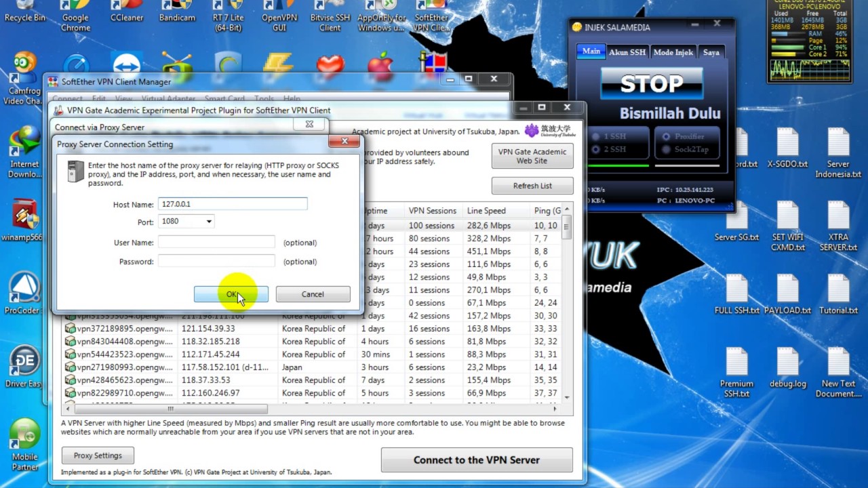Confirm proxy settings with the OK button

(231, 294)
